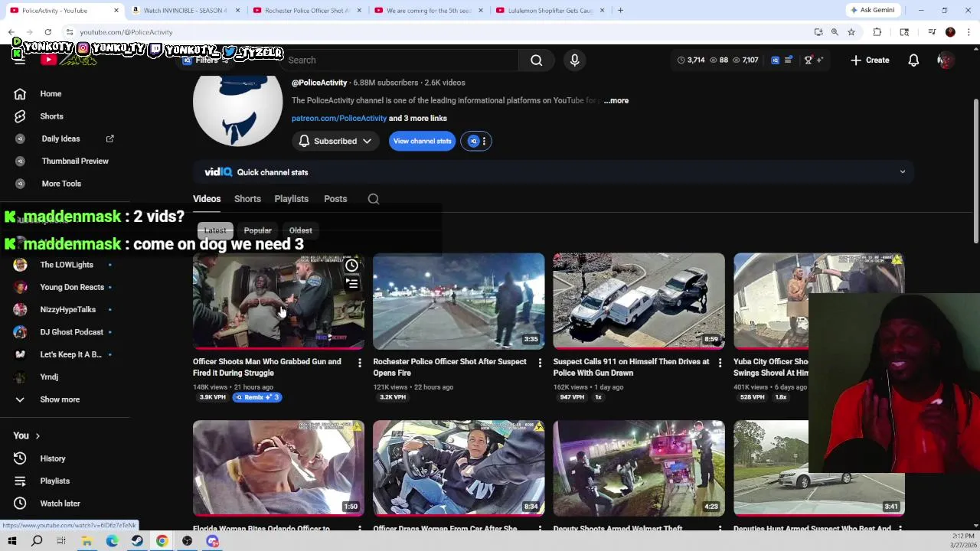Open Playlists in the You section
This screenshot has height=551, width=980.
pos(54,481)
